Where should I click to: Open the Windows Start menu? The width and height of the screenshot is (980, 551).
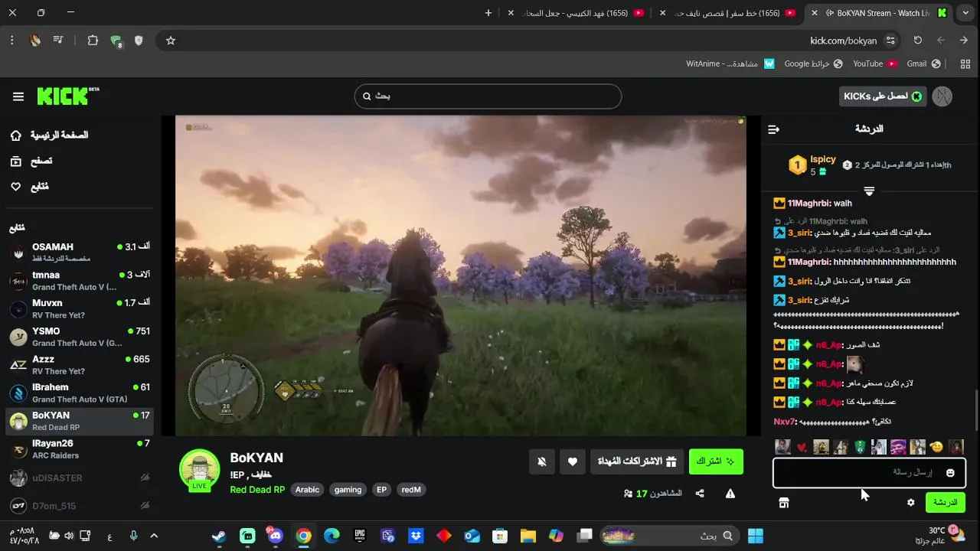coord(756,536)
